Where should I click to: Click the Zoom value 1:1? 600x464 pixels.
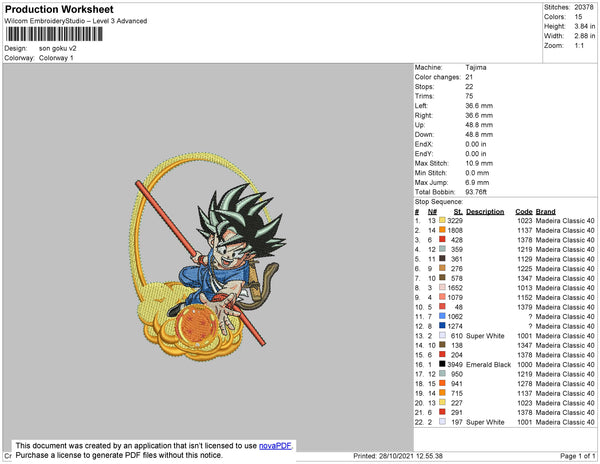(579, 46)
